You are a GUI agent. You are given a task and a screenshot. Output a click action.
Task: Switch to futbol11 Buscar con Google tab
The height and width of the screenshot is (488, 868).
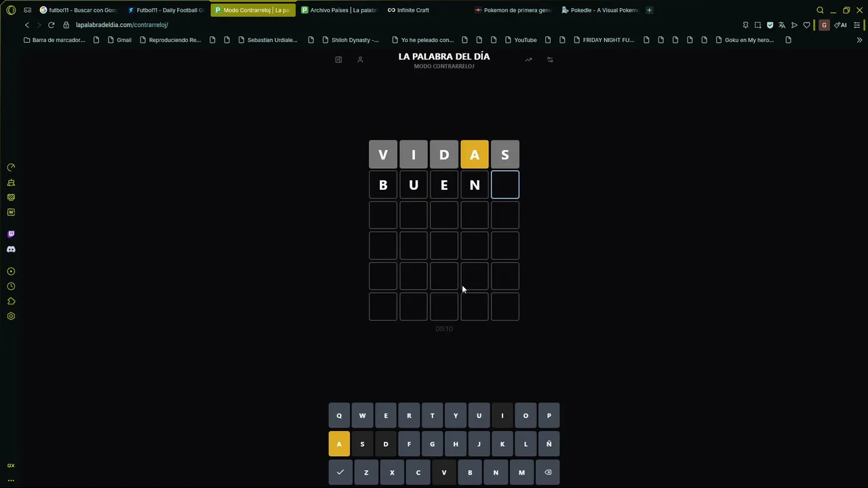click(x=79, y=10)
